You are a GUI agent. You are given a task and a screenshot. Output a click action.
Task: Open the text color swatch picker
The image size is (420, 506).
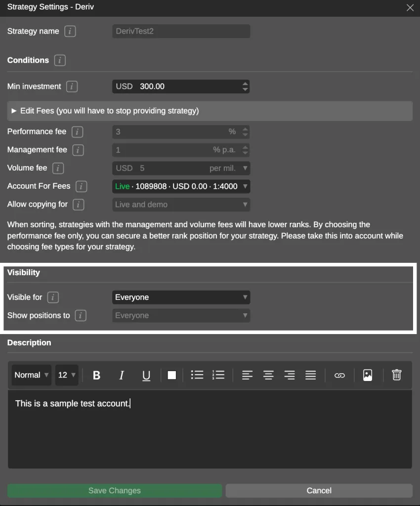(171, 375)
